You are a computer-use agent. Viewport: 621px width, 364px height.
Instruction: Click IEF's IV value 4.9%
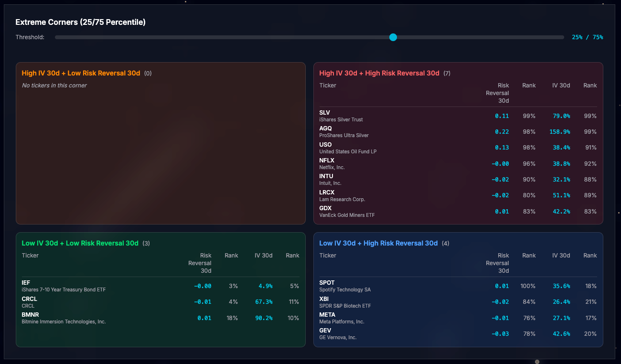click(x=266, y=286)
